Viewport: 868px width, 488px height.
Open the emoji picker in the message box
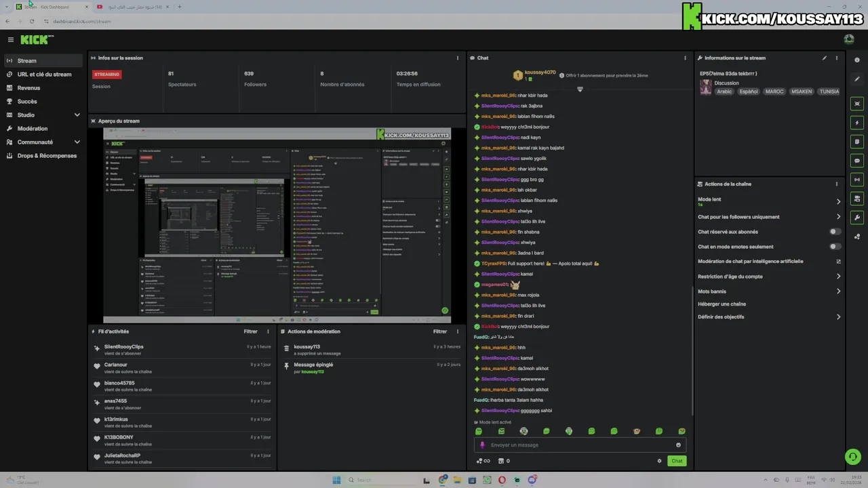coord(678,445)
